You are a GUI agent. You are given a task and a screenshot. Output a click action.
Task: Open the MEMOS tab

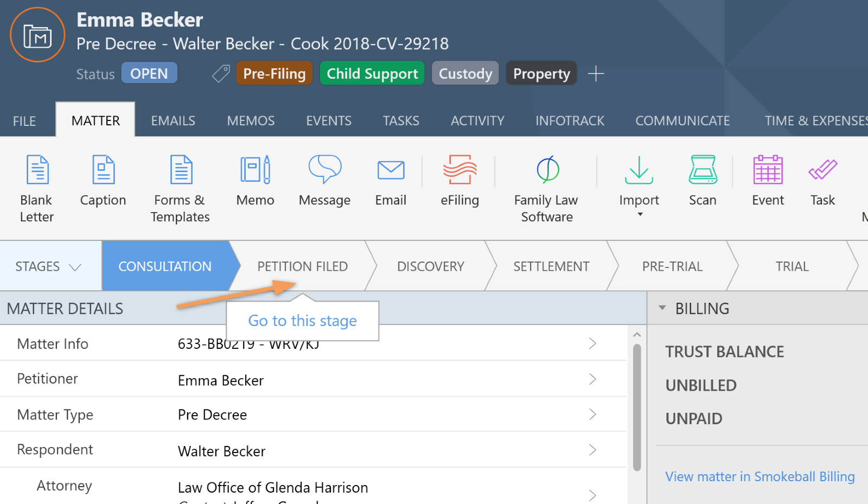pyautogui.click(x=251, y=120)
